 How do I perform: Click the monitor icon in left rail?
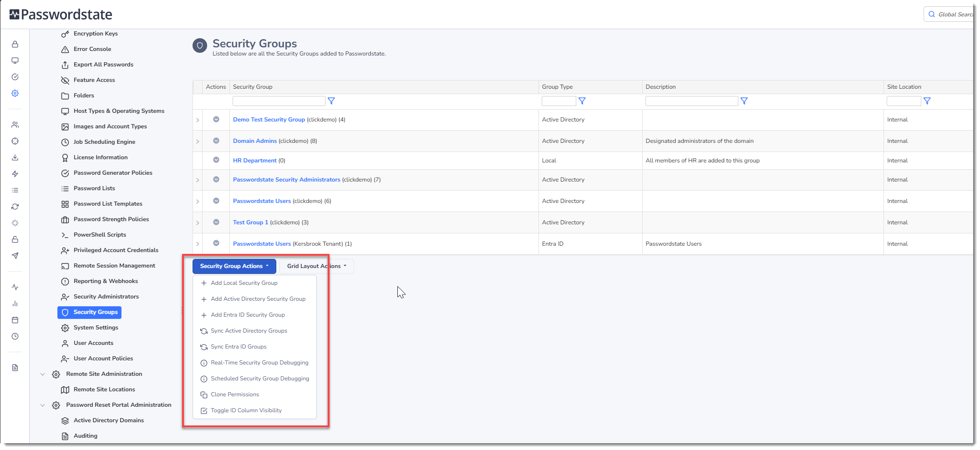(x=15, y=61)
